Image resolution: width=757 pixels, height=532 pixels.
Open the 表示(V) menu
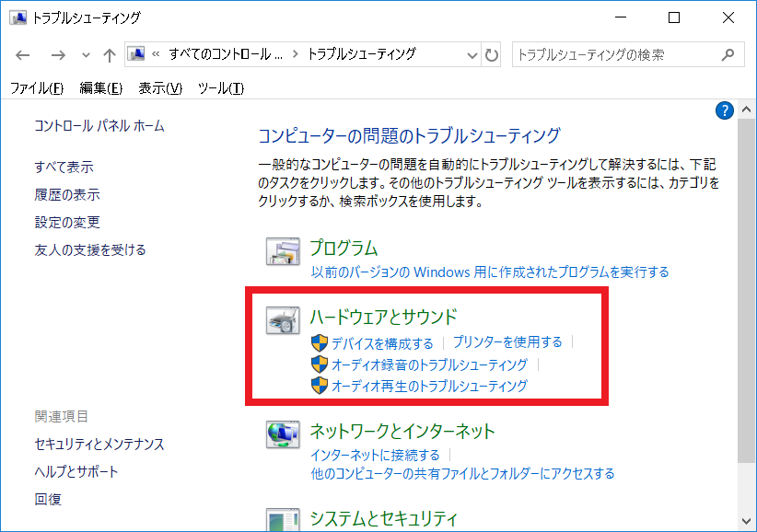[x=160, y=88]
